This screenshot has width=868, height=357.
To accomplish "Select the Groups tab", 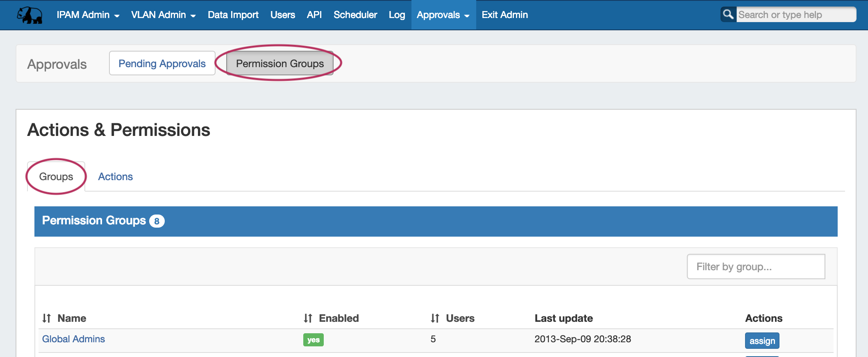I will click(x=56, y=176).
